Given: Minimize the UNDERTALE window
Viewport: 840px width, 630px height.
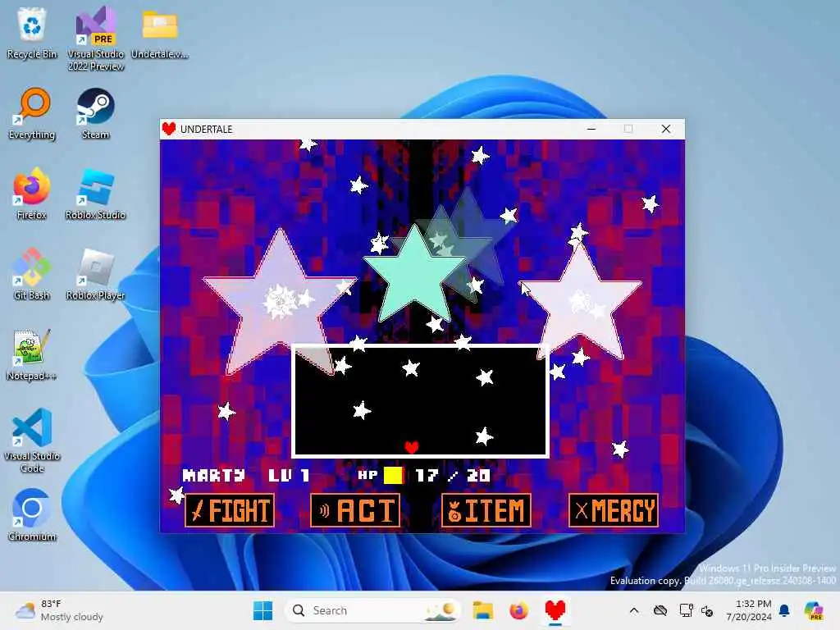Looking at the screenshot, I should [591, 129].
